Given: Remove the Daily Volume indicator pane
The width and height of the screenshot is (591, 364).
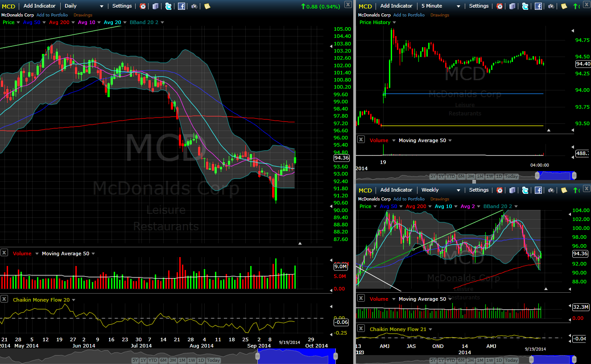Looking at the screenshot, I should 4,253.
